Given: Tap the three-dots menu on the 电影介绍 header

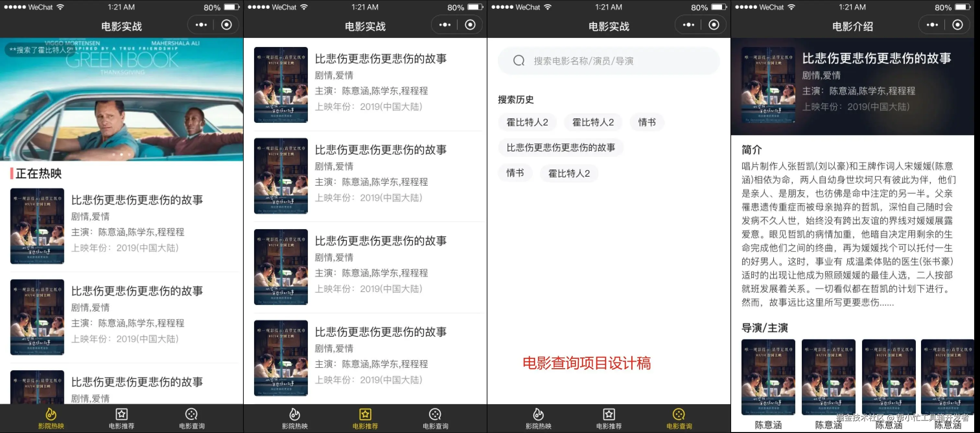Looking at the screenshot, I should 932,25.
